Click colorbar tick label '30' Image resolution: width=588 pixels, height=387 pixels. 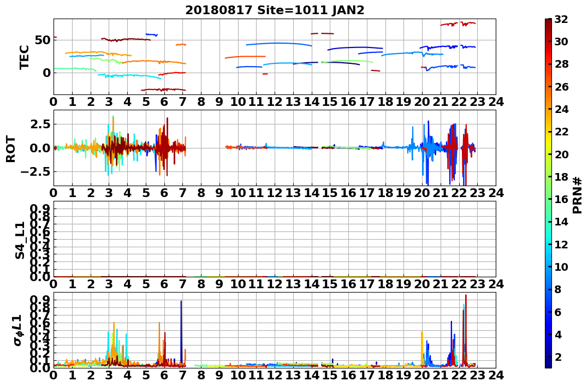[561, 41]
